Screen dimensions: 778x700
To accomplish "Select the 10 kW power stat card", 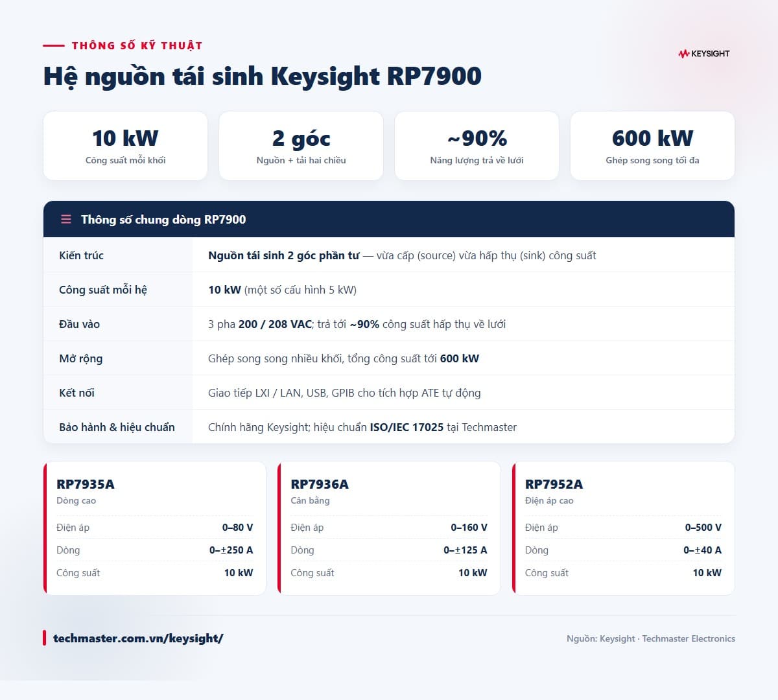I will [x=125, y=146].
